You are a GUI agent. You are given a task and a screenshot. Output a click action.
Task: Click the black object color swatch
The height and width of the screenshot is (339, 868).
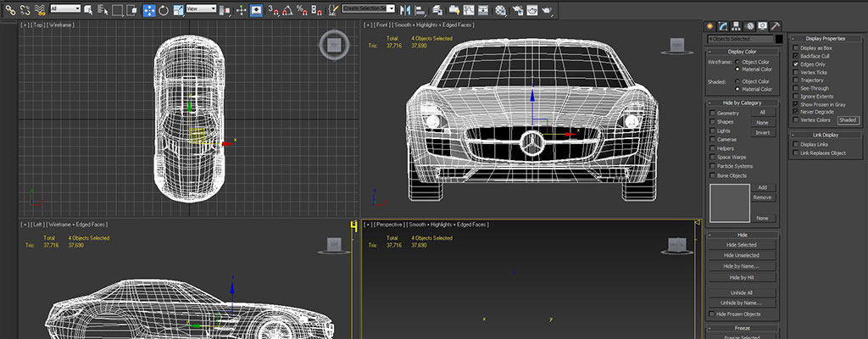pyautogui.click(x=778, y=39)
